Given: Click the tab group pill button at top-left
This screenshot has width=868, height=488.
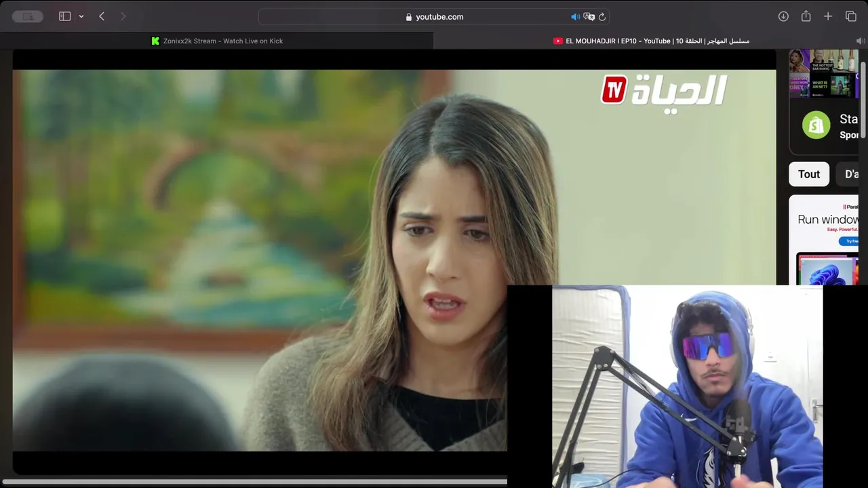Looking at the screenshot, I should (x=28, y=16).
